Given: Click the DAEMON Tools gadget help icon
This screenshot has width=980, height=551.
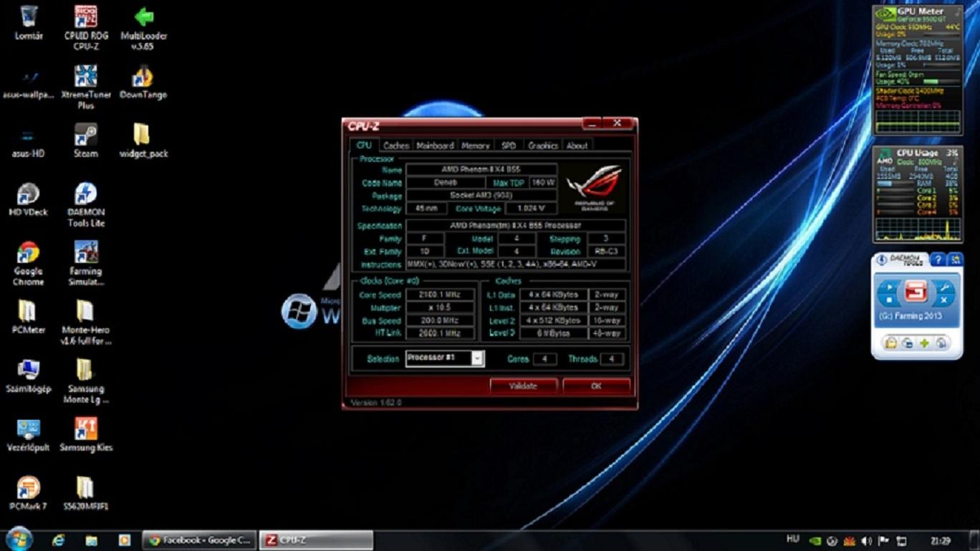Looking at the screenshot, I should click(x=938, y=260).
